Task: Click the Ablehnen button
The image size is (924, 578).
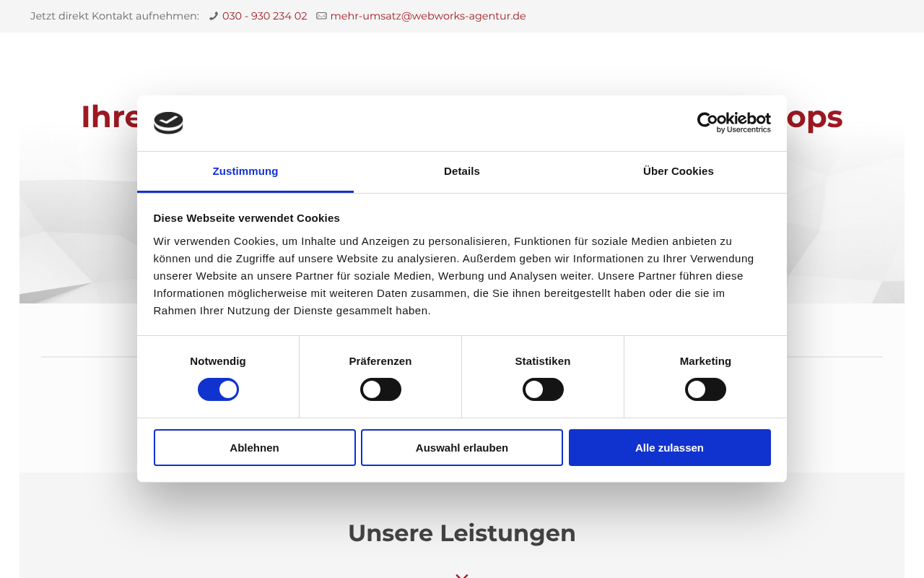Action: [x=255, y=448]
